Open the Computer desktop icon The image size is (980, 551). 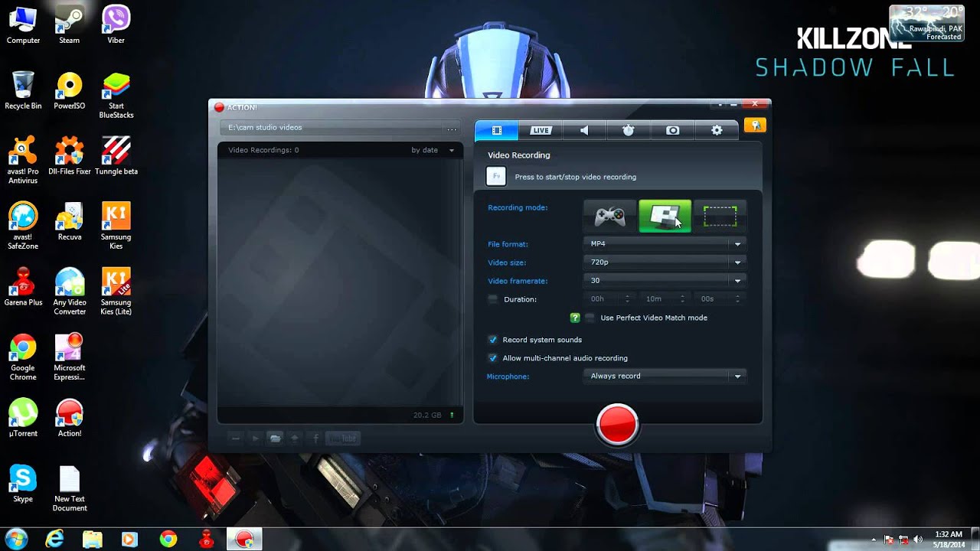(x=23, y=24)
